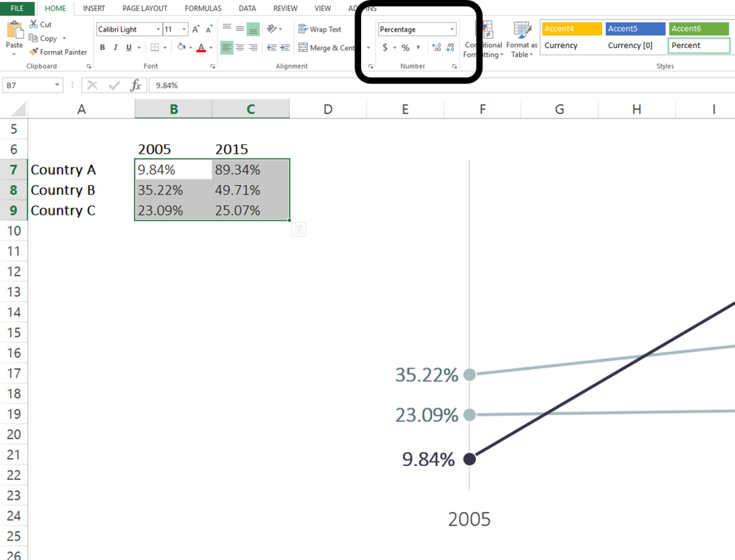Apply fill color bucket

point(182,47)
